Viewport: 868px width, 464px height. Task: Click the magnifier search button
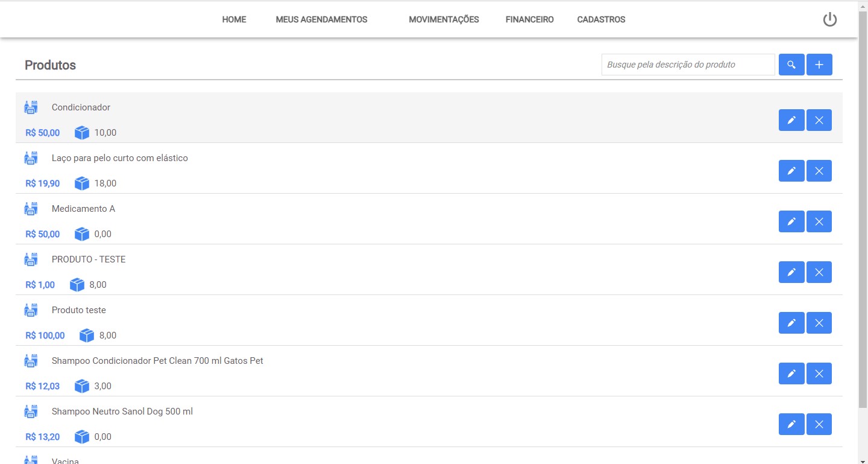[791, 65]
